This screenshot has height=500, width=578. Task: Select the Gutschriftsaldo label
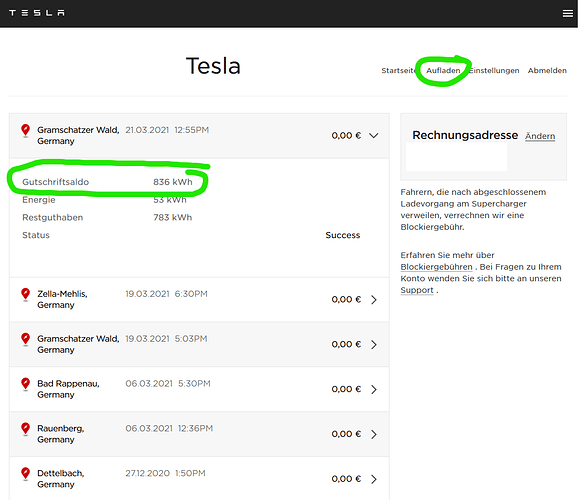(x=56, y=182)
